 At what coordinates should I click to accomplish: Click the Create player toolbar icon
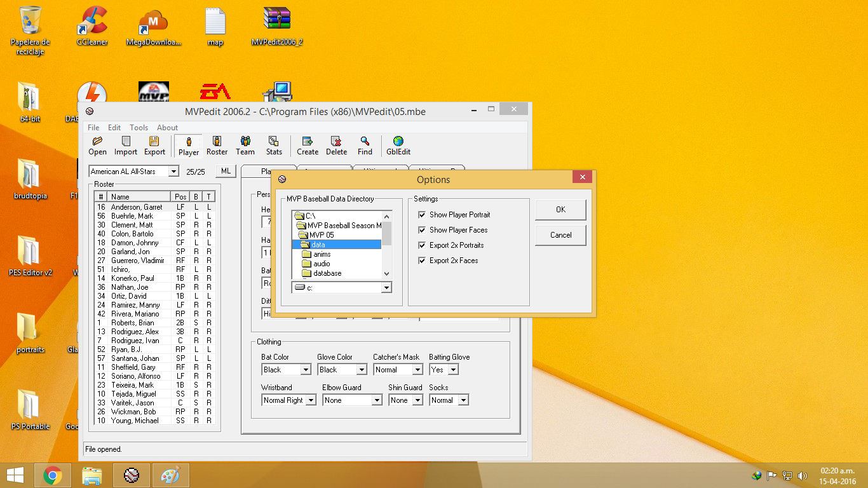(308, 146)
